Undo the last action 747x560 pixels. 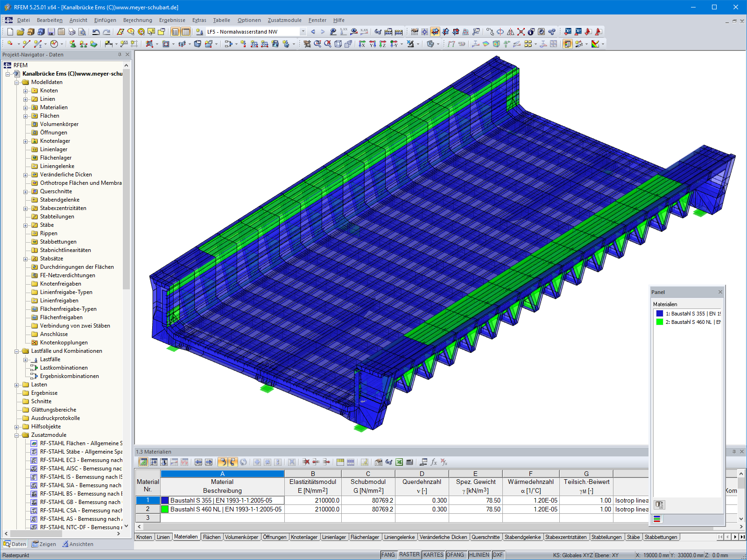(96, 32)
